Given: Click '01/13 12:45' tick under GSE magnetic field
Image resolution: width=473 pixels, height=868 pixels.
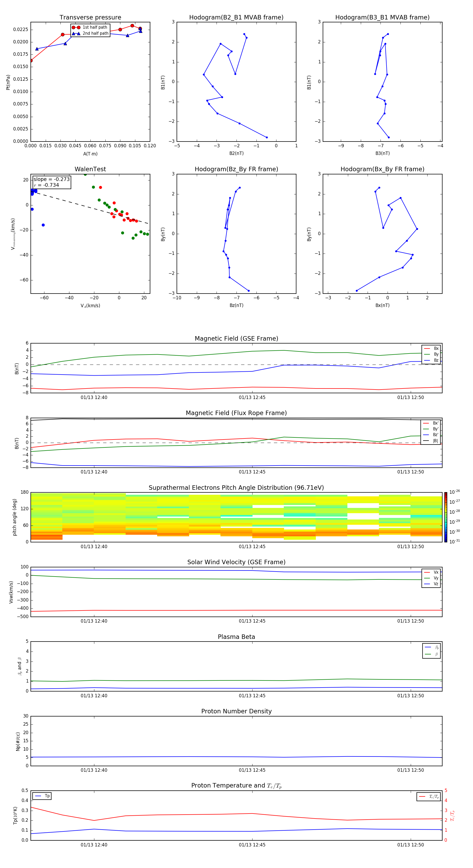Looking at the screenshot, I should point(252,397).
